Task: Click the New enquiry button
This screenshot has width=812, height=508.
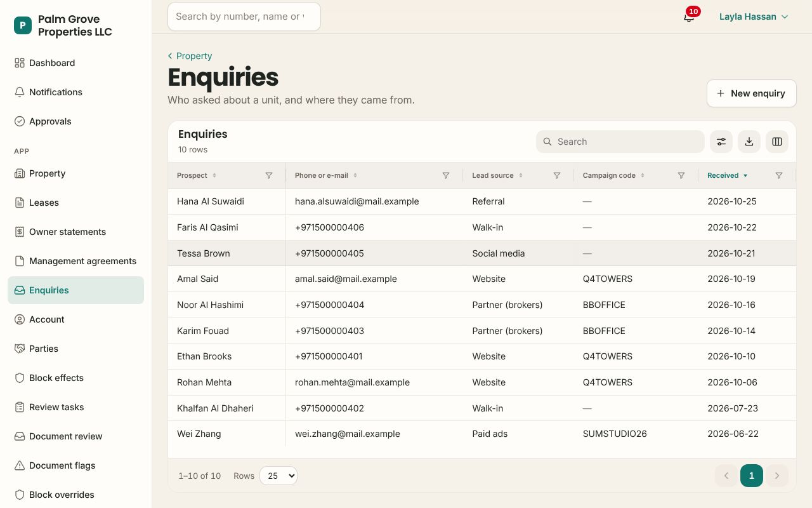Action: pos(752,93)
